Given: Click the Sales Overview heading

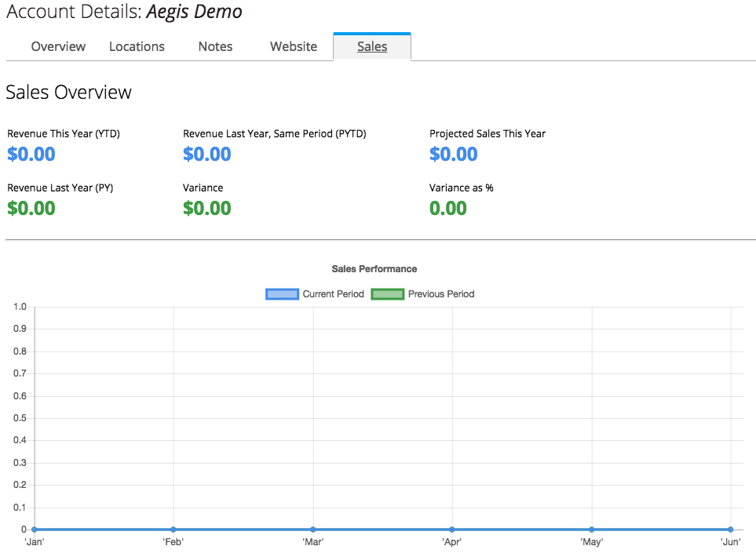Looking at the screenshot, I should click(68, 92).
